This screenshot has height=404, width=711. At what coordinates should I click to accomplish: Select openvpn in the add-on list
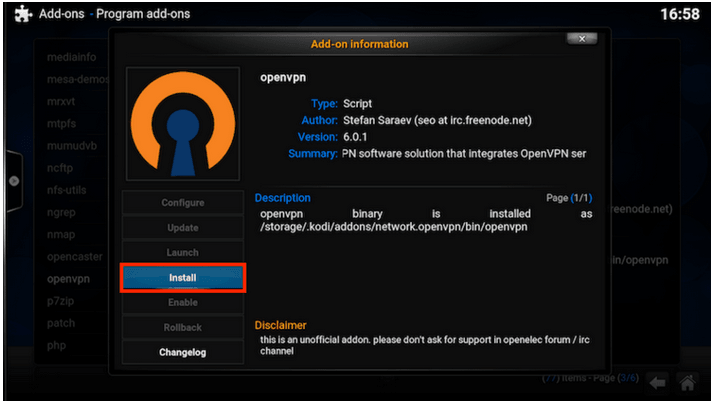point(68,279)
